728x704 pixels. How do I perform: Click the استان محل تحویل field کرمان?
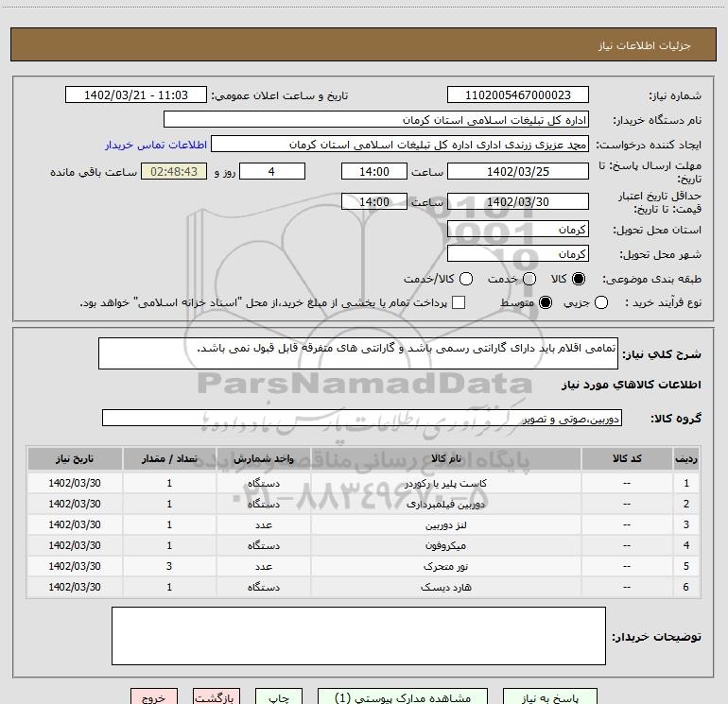pos(518,229)
